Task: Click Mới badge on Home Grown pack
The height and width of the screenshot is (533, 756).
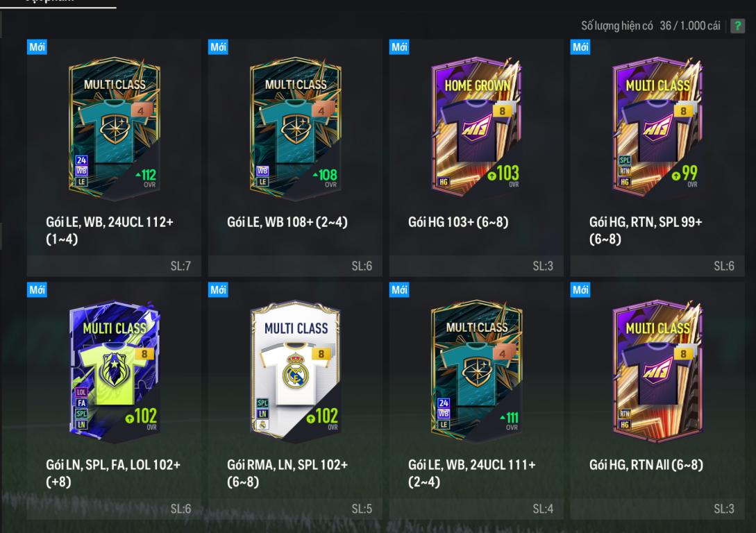Action: pyautogui.click(x=399, y=46)
